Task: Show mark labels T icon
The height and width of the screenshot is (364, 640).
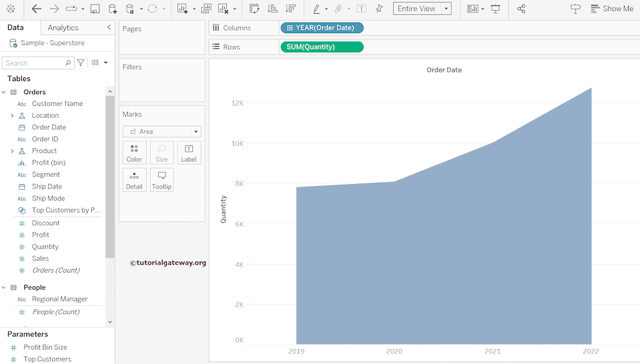Action: [x=362, y=9]
